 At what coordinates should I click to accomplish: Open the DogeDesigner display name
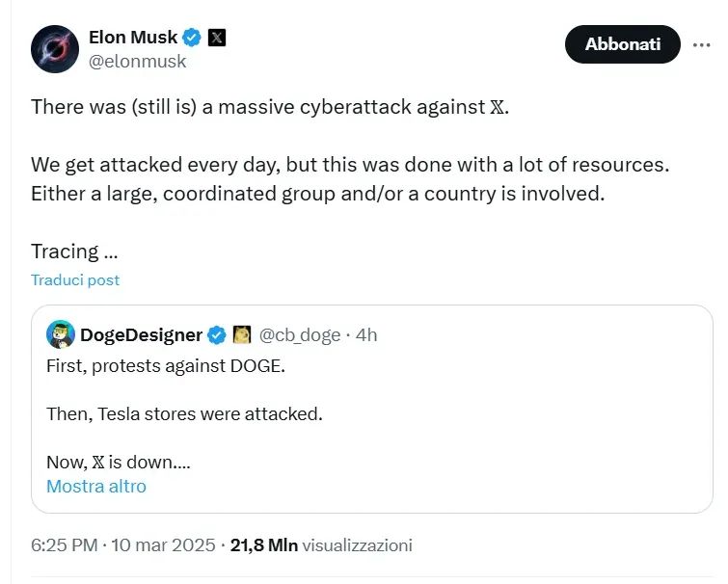click(x=141, y=335)
